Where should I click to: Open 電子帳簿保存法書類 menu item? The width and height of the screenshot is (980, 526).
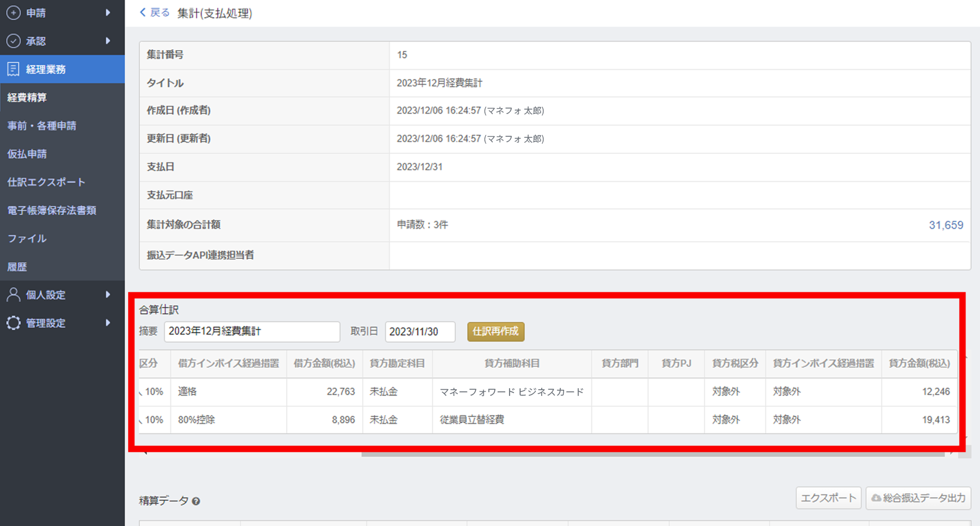(52, 210)
